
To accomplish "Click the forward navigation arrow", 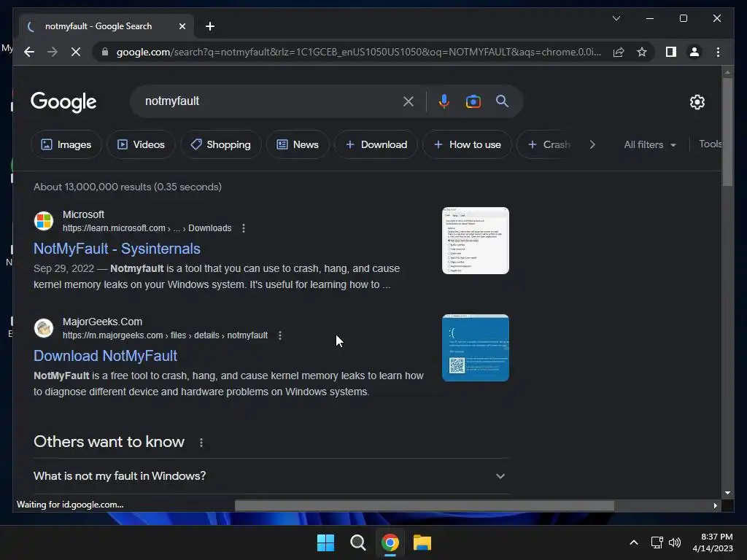I will [53, 52].
